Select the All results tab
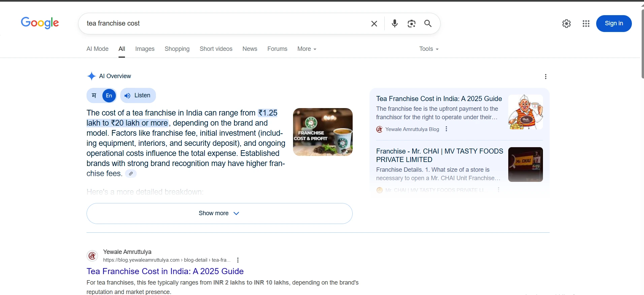The width and height of the screenshot is (644, 295). pyautogui.click(x=122, y=49)
